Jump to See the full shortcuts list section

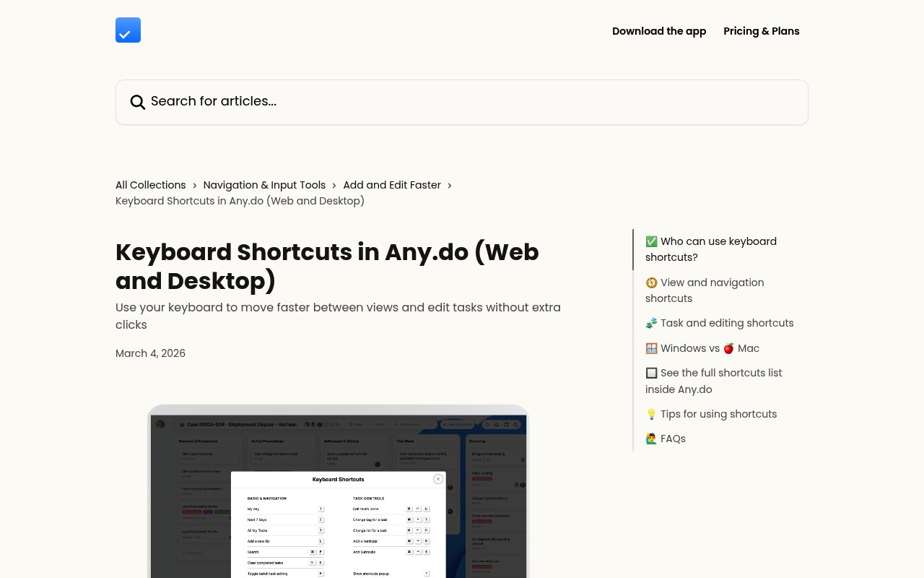pyautogui.click(x=722, y=381)
